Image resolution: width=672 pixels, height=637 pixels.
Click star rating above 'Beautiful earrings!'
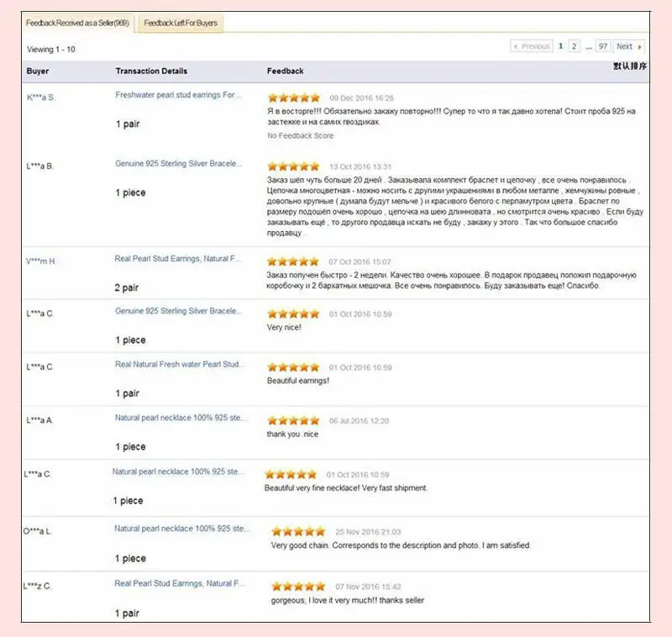click(293, 367)
